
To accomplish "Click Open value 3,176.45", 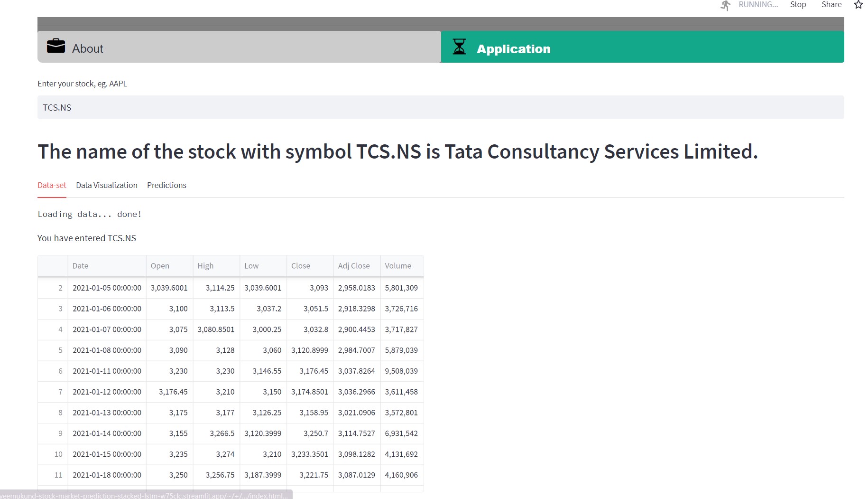I will coord(169,392).
